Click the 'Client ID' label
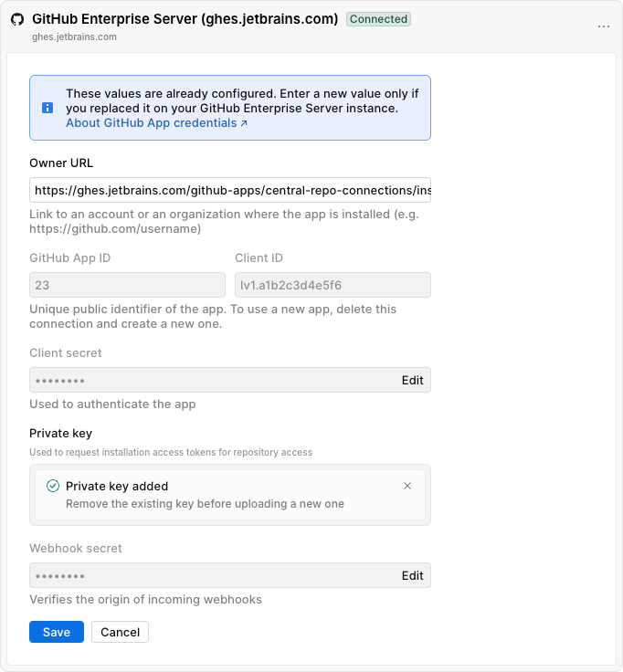Viewport: 623px width, 672px height. coord(259,258)
